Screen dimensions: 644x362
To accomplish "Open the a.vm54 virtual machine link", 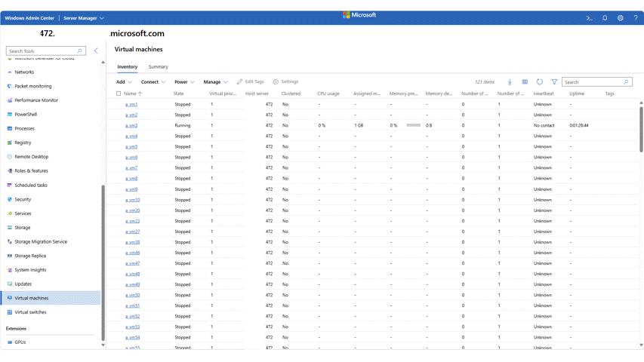I will pyautogui.click(x=133, y=337).
